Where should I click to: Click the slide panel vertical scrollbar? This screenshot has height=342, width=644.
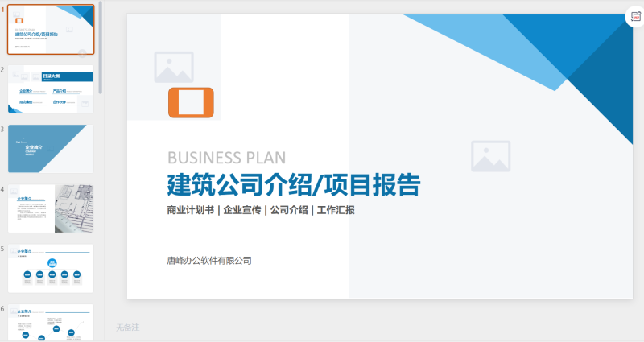click(101, 47)
